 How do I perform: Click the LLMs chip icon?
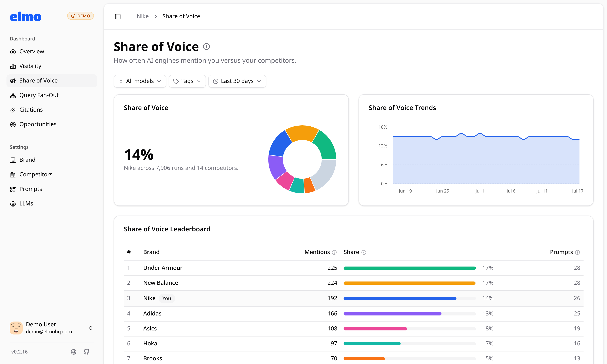[x=13, y=204]
